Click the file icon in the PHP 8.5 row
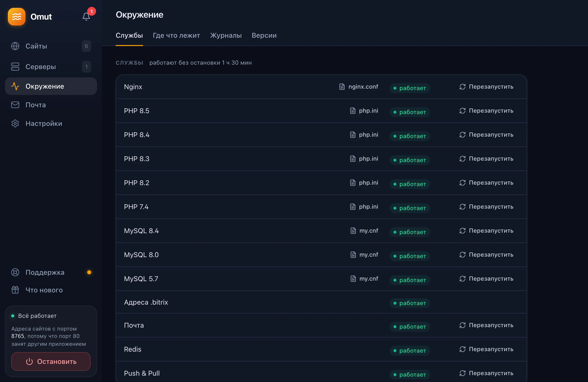 pos(353,111)
